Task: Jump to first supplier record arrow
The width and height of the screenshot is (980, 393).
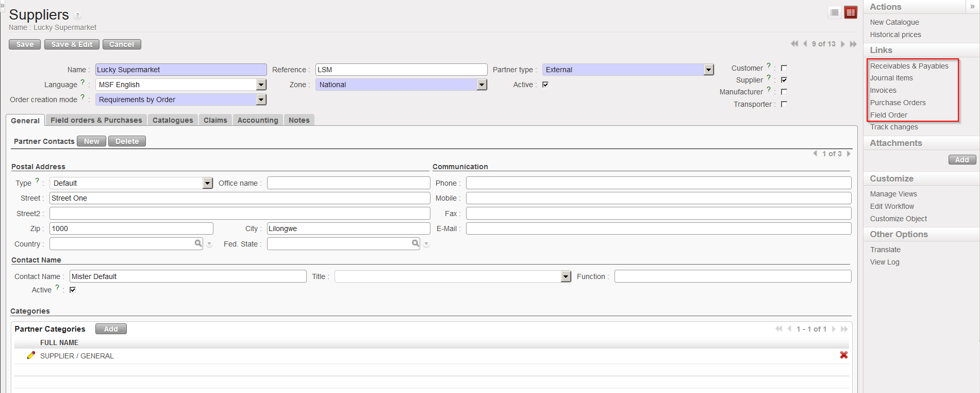Action: click(794, 44)
